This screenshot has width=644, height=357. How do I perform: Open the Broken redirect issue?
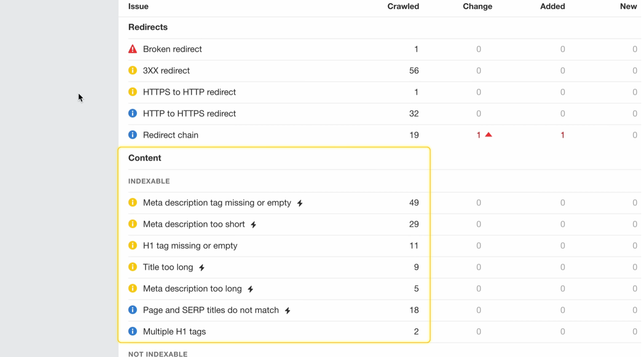172,49
